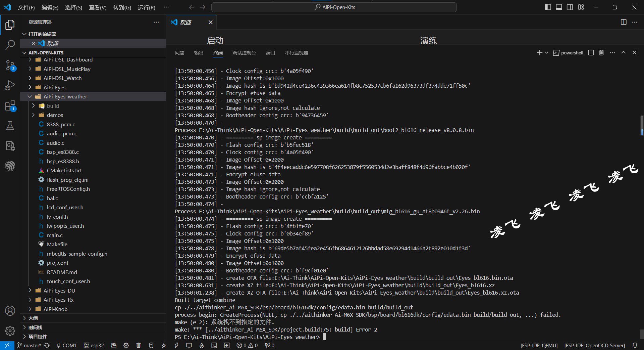Close the 欢迎 editor tab
Viewport: 644px width, 350px height.
pyautogui.click(x=210, y=22)
